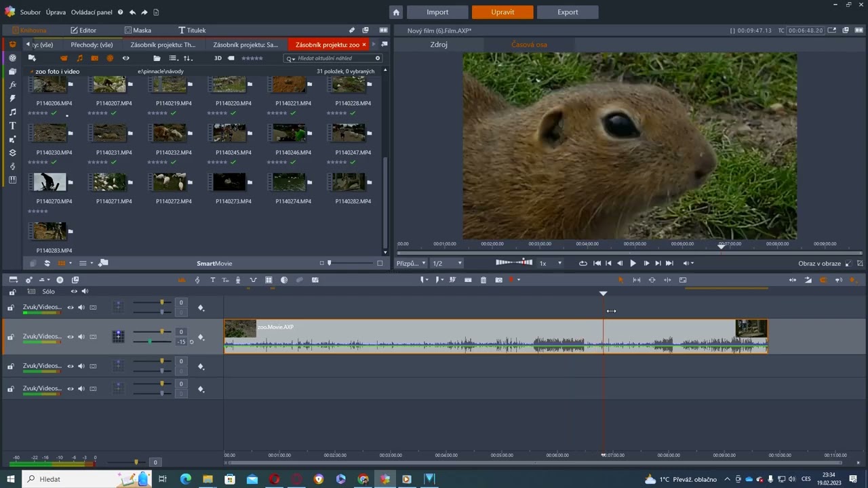Jump to end of preview

669,263
